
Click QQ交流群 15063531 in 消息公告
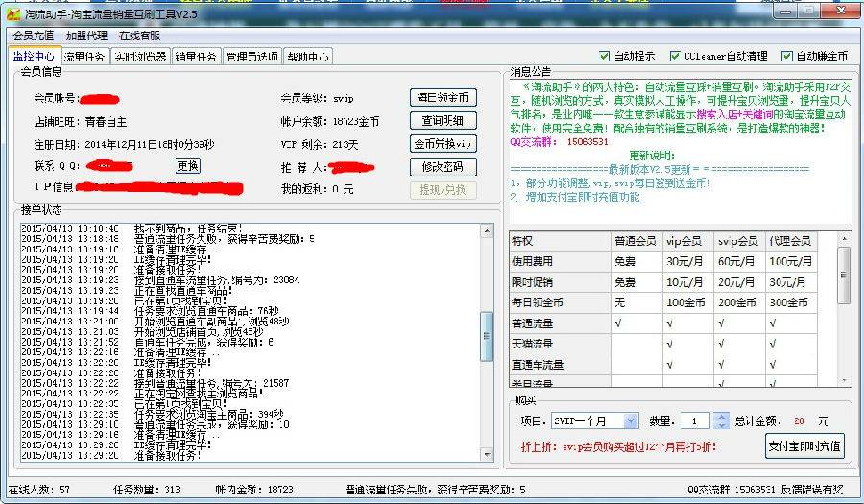[559, 141]
